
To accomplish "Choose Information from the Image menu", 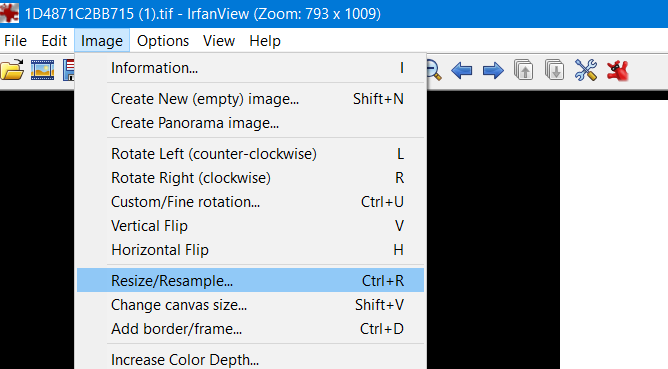I will pyautogui.click(x=250, y=68).
